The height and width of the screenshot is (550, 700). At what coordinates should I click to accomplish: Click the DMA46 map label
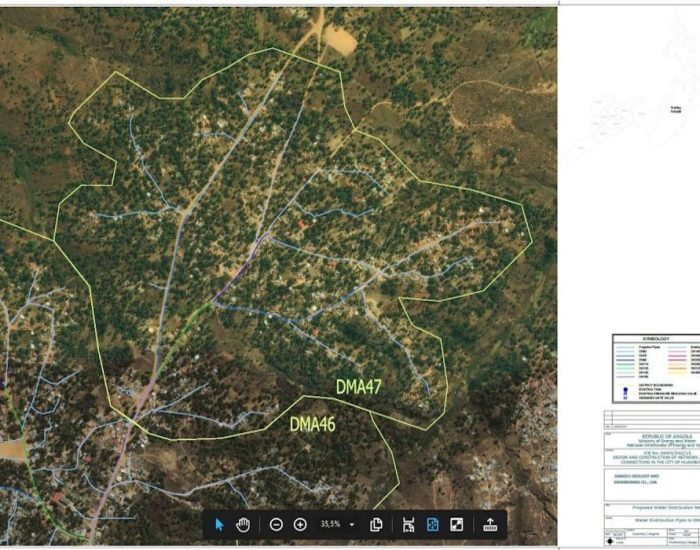coord(313,424)
